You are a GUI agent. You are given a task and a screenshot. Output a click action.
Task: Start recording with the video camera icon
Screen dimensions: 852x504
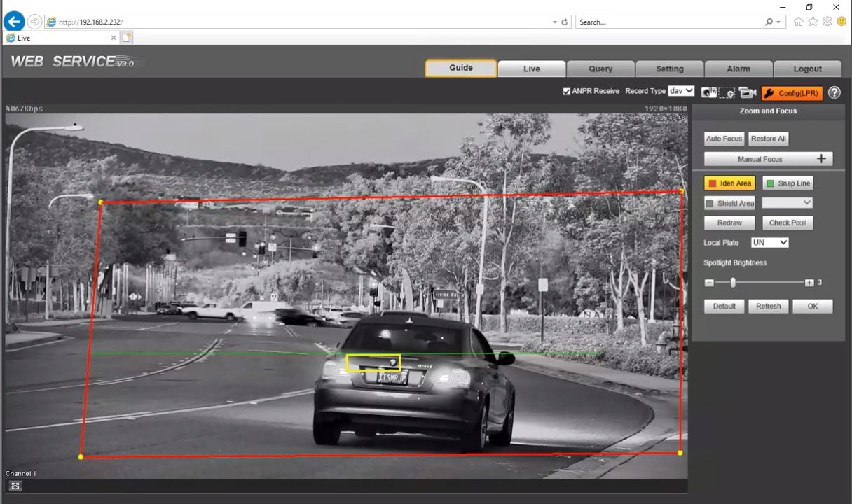pos(748,92)
